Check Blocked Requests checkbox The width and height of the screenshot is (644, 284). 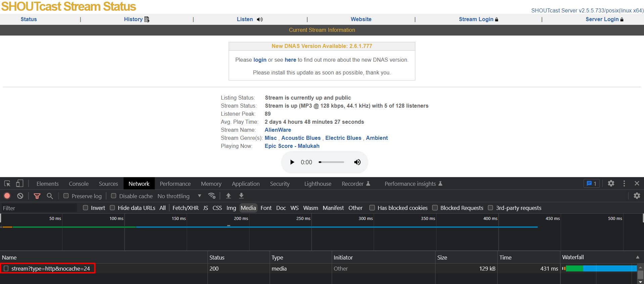(435, 208)
